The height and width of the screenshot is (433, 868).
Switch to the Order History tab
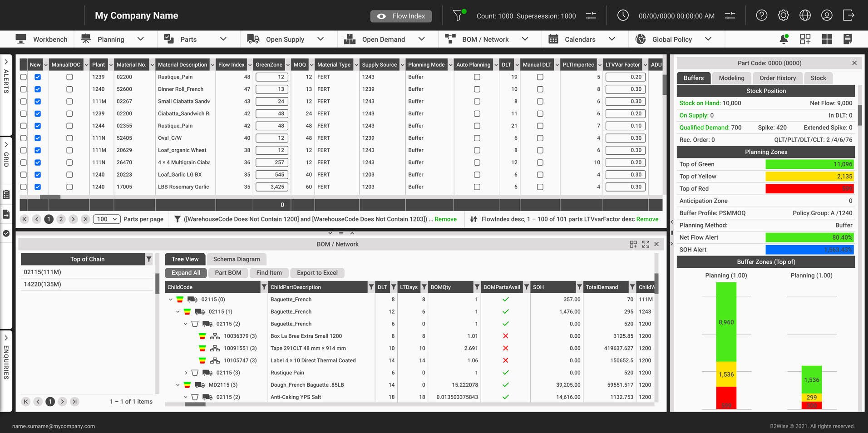[x=778, y=78]
